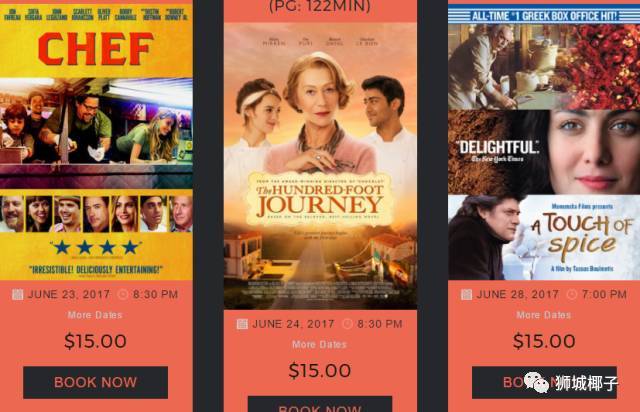640x412 pixels.
Task: Open The Hundred-Foot Journey poster
Action: pos(320,166)
